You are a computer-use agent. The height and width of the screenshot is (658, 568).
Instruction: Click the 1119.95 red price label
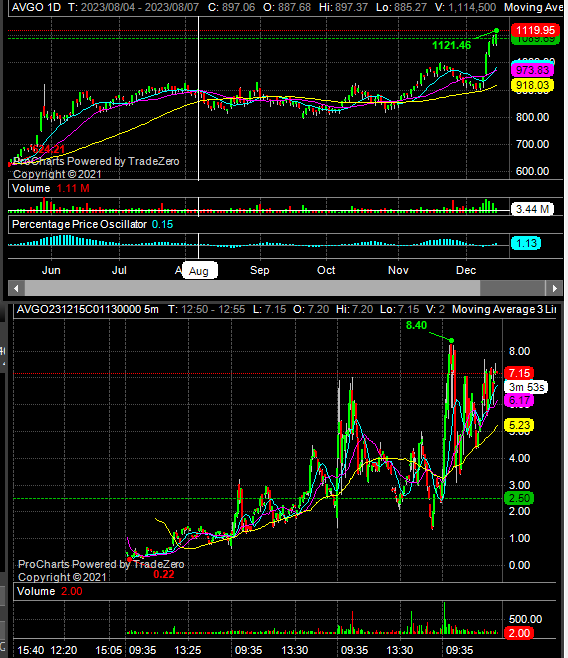535,30
